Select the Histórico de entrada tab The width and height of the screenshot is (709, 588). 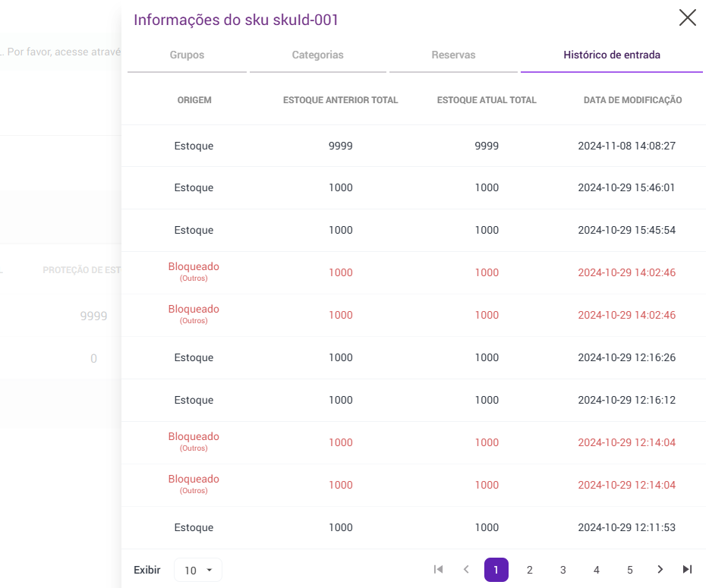click(611, 55)
